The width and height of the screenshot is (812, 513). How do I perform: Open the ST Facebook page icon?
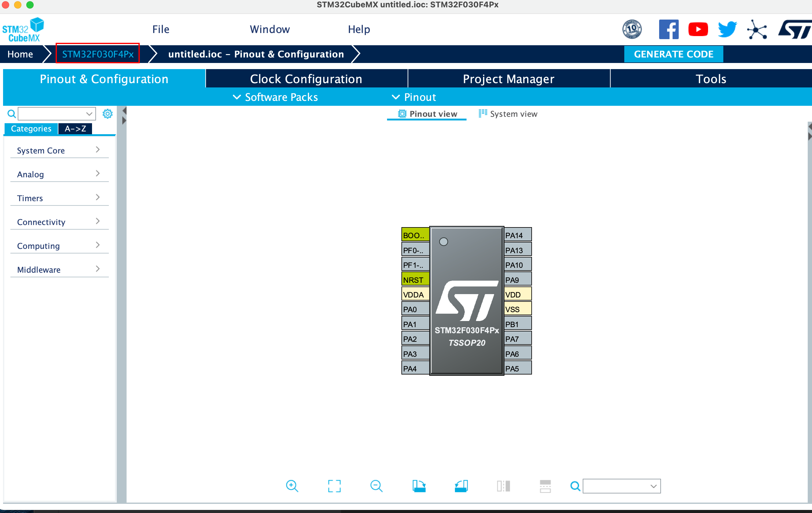(x=668, y=29)
